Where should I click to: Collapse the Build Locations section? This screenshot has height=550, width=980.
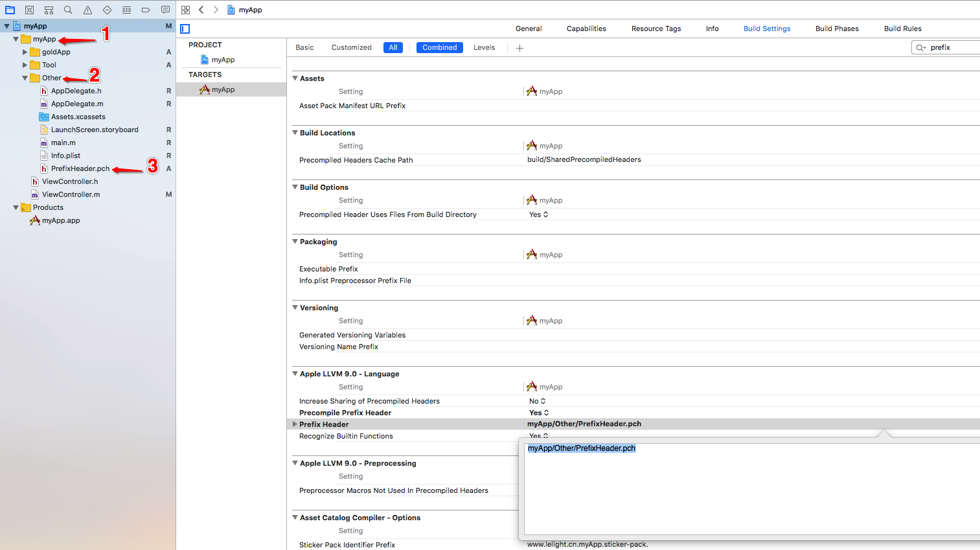tap(295, 133)
